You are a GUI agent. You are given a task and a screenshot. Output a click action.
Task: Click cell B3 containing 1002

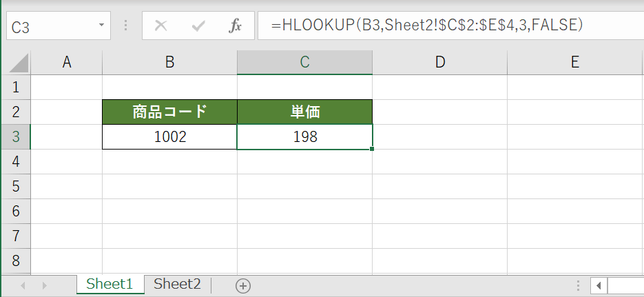(x=169, y=136)
